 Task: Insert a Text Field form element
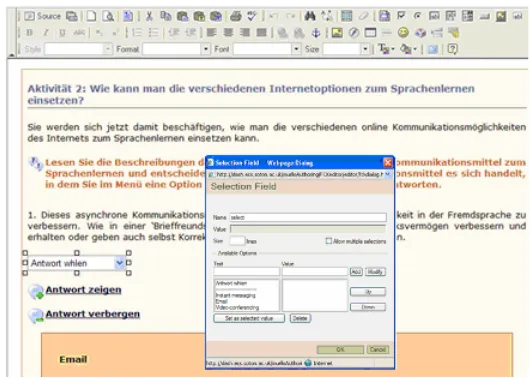tap(434, 16)
